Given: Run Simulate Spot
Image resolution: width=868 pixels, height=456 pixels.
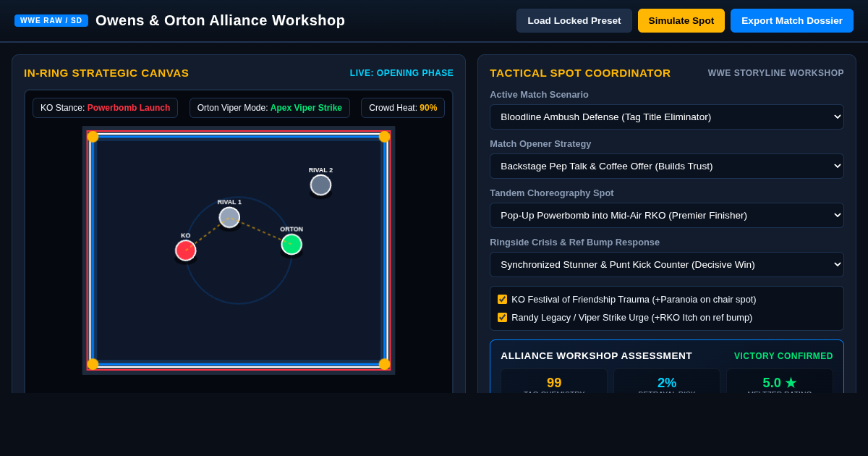Looking at the screenshot, I should point(681,20).
